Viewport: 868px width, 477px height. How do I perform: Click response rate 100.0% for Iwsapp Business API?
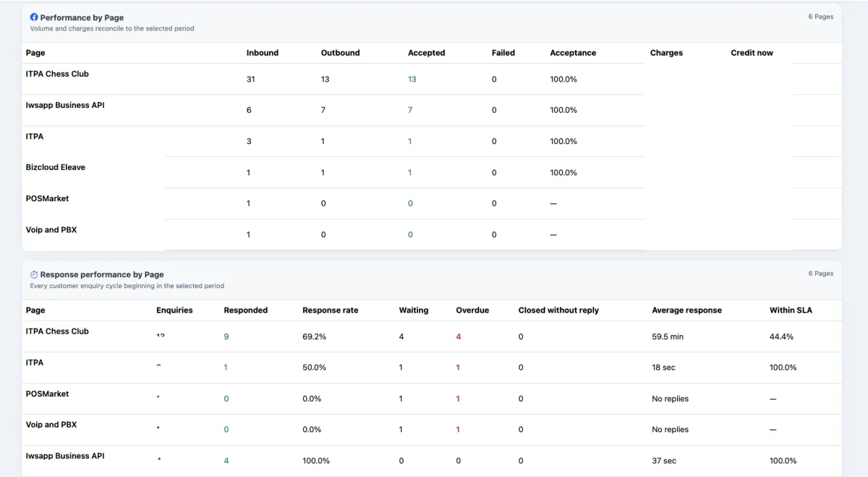(316, 461)
